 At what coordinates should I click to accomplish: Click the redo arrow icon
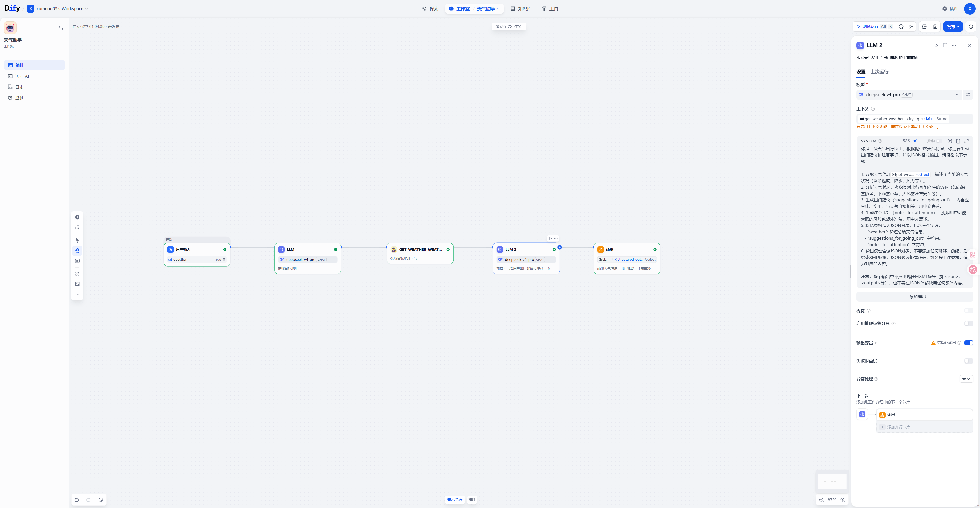(x=88, y=500)
